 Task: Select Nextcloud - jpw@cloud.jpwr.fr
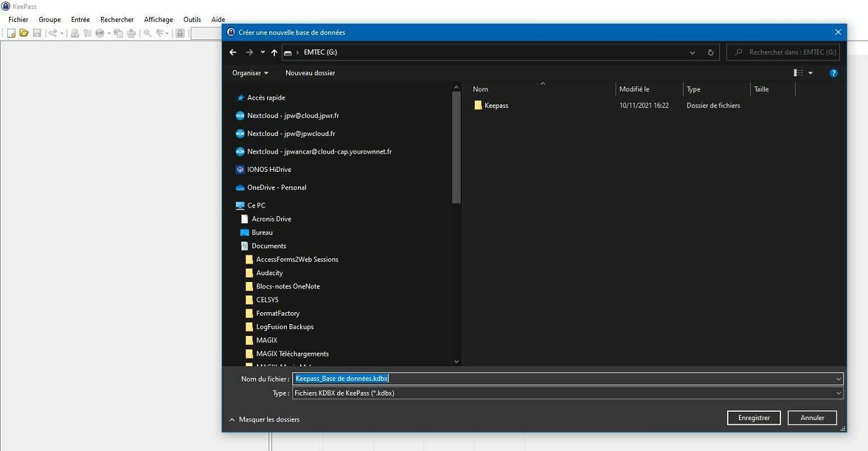coord(293,116)
